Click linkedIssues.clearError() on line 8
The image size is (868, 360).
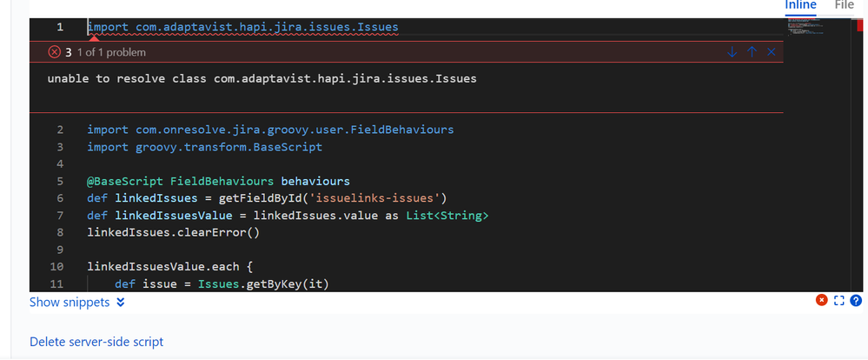click(x=173, y=233)
